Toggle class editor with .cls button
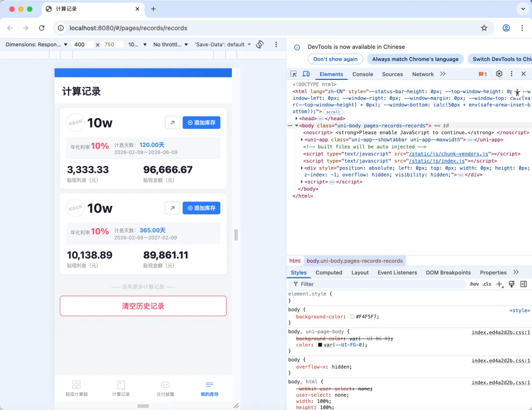 point(487,284)
